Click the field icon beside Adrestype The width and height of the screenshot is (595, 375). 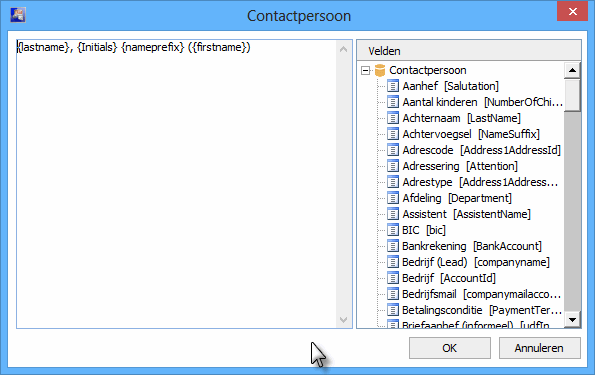pos(393,182)
